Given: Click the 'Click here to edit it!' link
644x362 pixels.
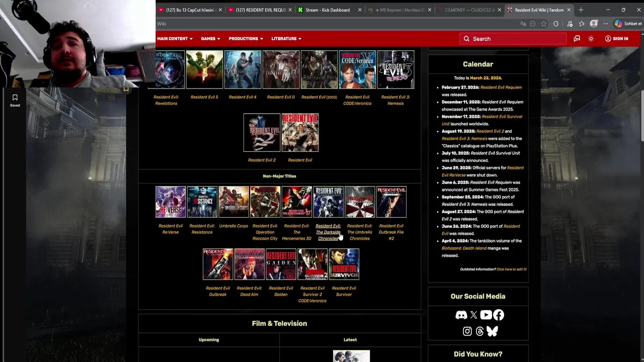Looking at the screenshot, I should pyautogui.click(x=511, y=269).
